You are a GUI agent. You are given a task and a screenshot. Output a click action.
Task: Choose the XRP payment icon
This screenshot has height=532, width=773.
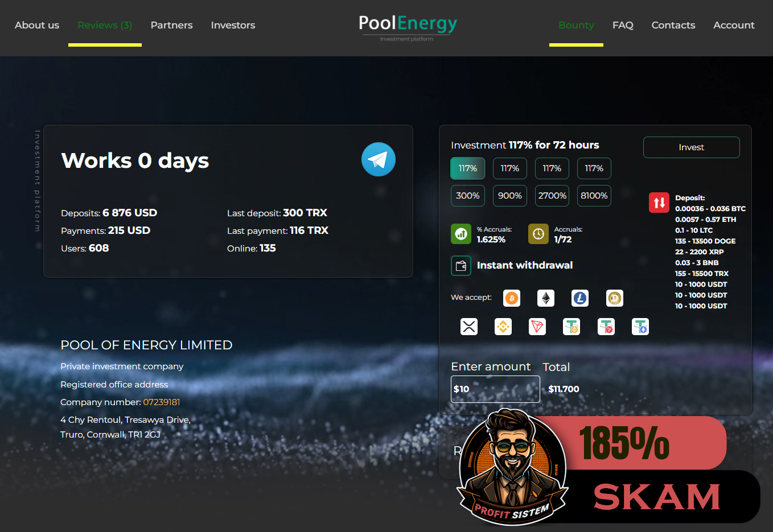(468, 327)
